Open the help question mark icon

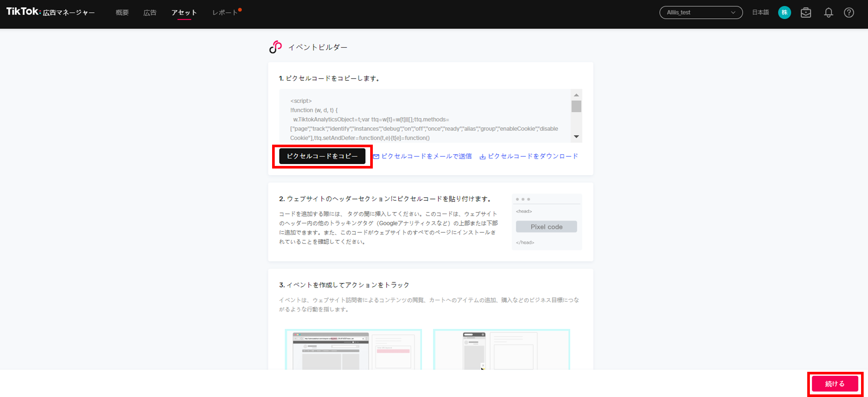point(849,13)
